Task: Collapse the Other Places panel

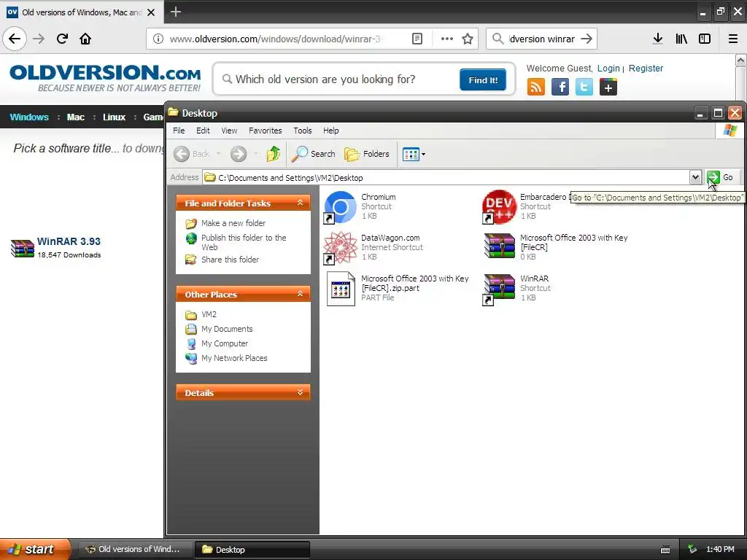Action: pyautogui.click(x=300, y=294)
